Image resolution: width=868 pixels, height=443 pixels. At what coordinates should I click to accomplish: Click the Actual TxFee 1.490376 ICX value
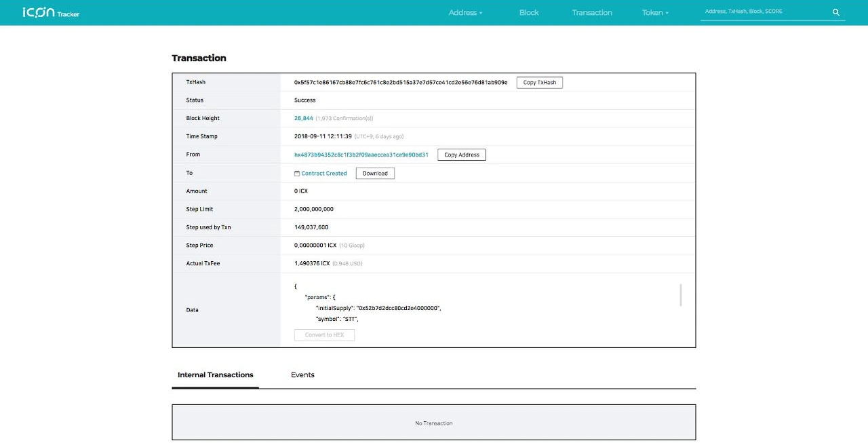(312, 263)
